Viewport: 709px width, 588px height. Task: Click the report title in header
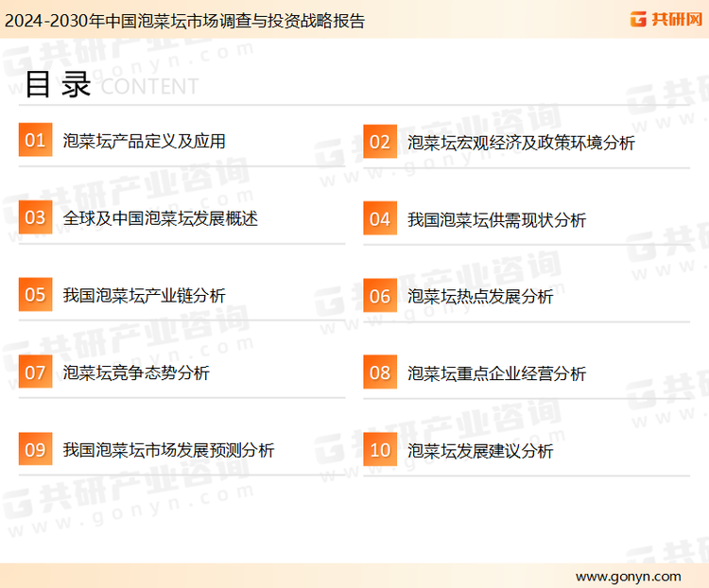coord(183,20)
